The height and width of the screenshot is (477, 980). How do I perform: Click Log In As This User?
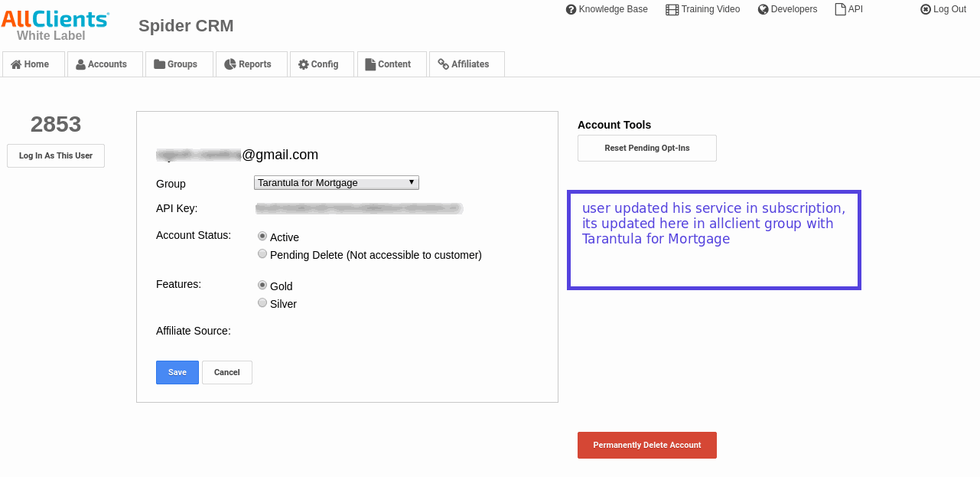click(56, 155)
